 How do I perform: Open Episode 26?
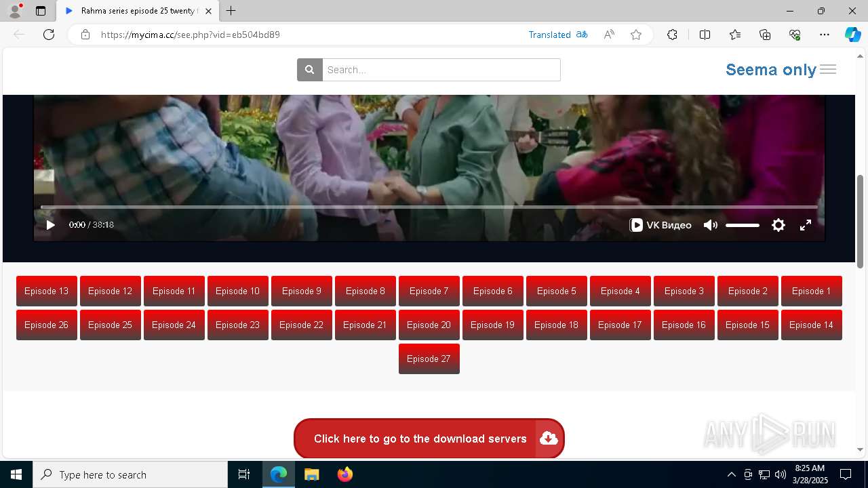47,325
